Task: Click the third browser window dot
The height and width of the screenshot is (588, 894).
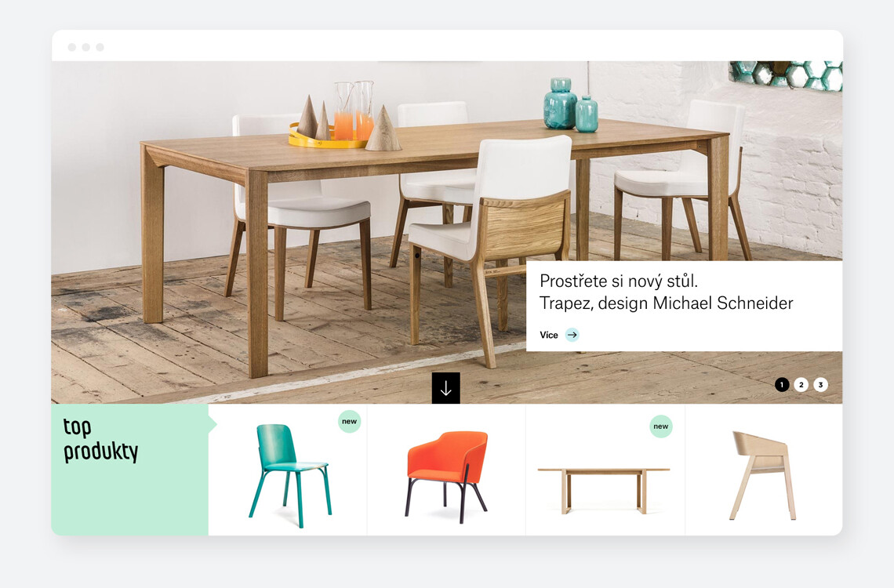Action: click(x=100, y=47)
